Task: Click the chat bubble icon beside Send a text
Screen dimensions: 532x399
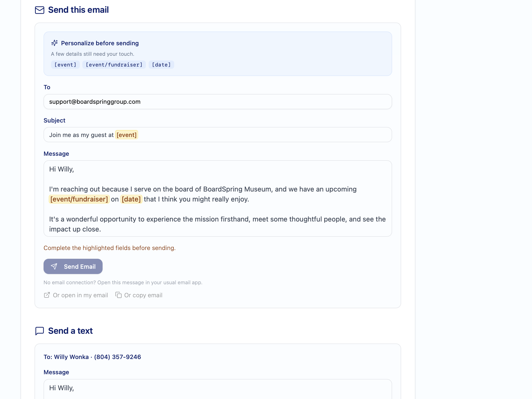Action: [40, 331]
